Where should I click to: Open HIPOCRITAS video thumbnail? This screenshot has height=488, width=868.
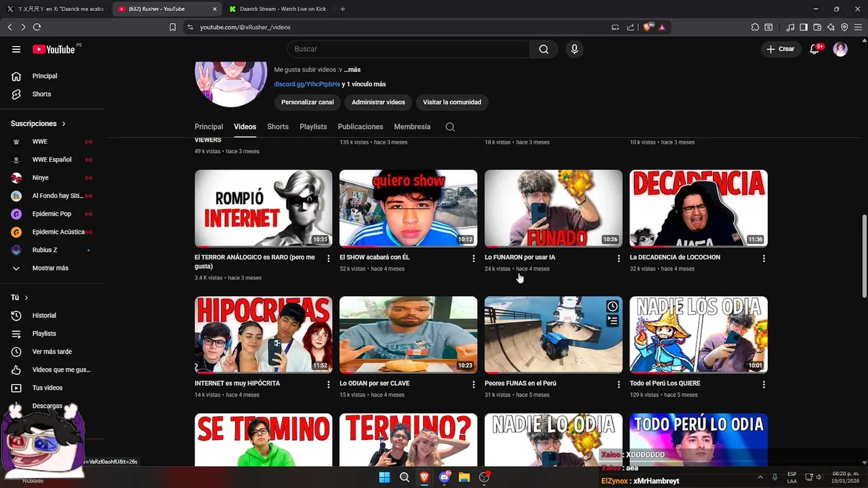(264, 335)
